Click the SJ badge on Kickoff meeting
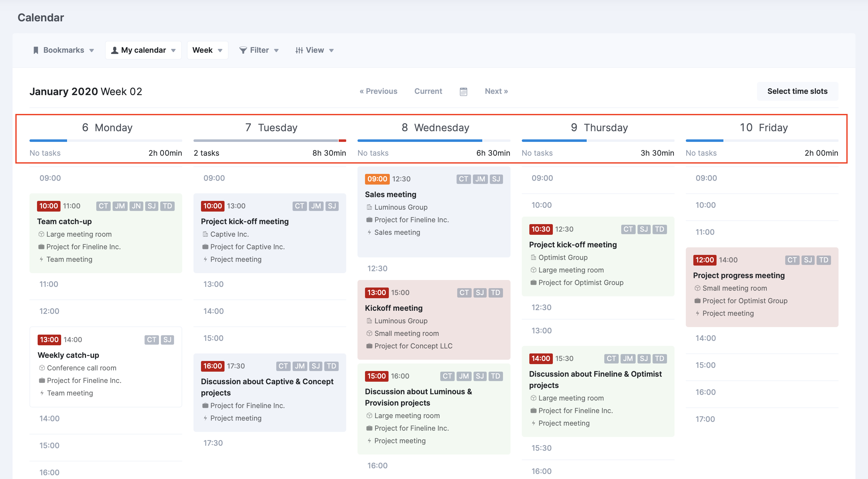The image size is (868, 479). pos(479,293)
